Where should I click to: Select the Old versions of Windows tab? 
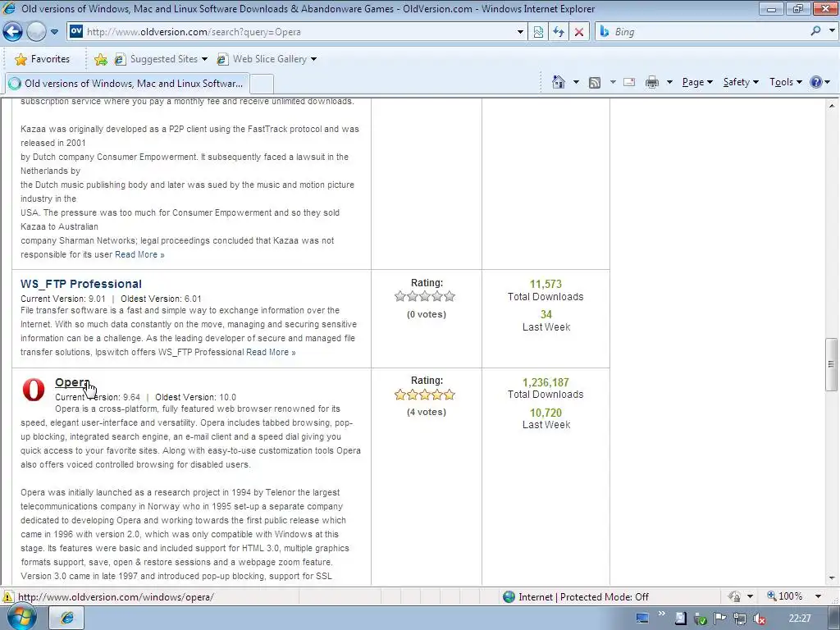tap(127, 84)
